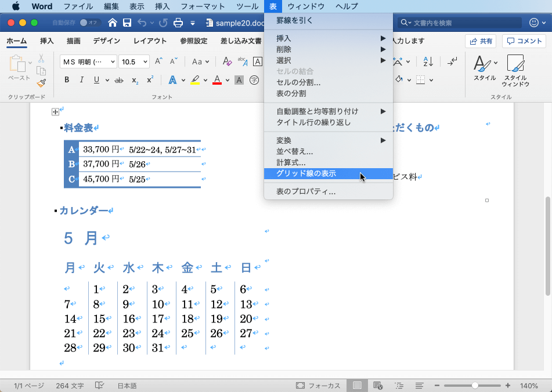Click the Save floppy disk icon
This screenshot has width=552, height=392.
click(x=127, y=23)
